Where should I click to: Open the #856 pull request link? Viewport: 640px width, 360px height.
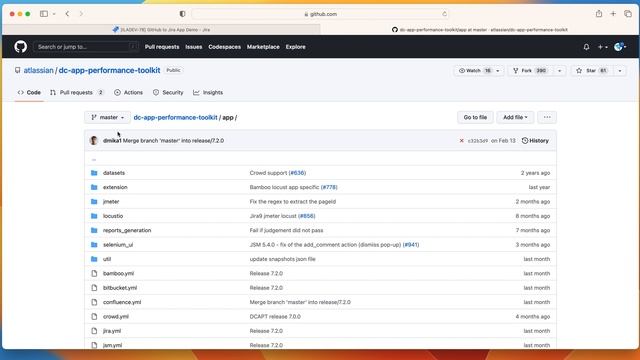coord(307,216)
